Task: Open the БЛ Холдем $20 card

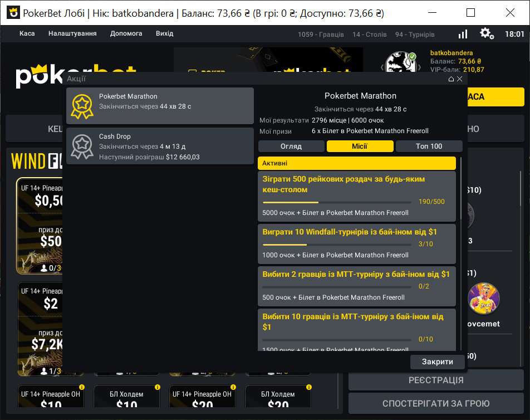Action: [278, 397]
